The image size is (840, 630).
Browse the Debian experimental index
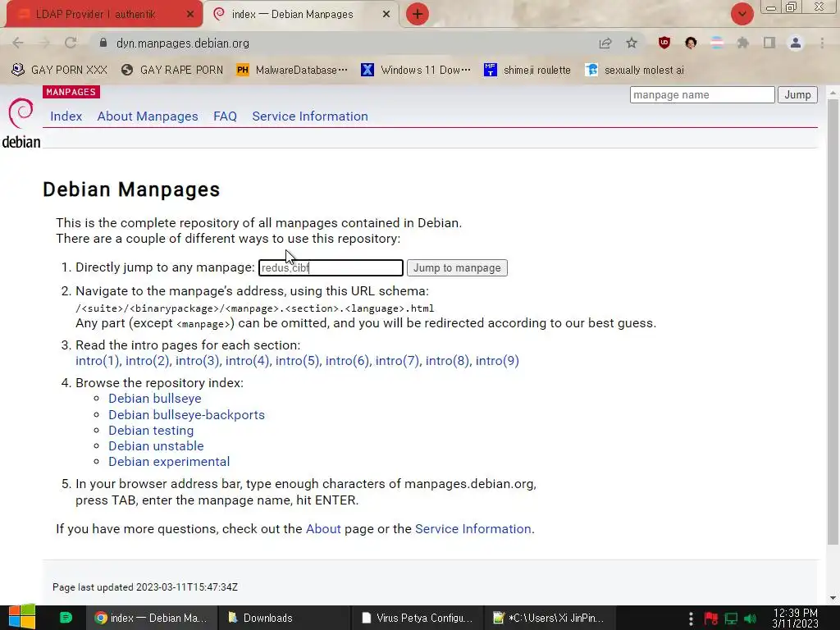point(169,461)
